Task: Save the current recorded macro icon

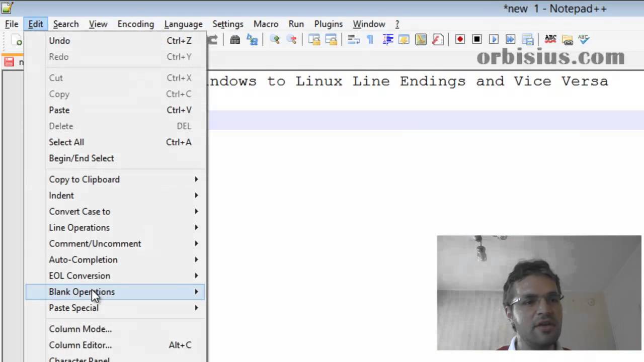Action: point(528,40)
